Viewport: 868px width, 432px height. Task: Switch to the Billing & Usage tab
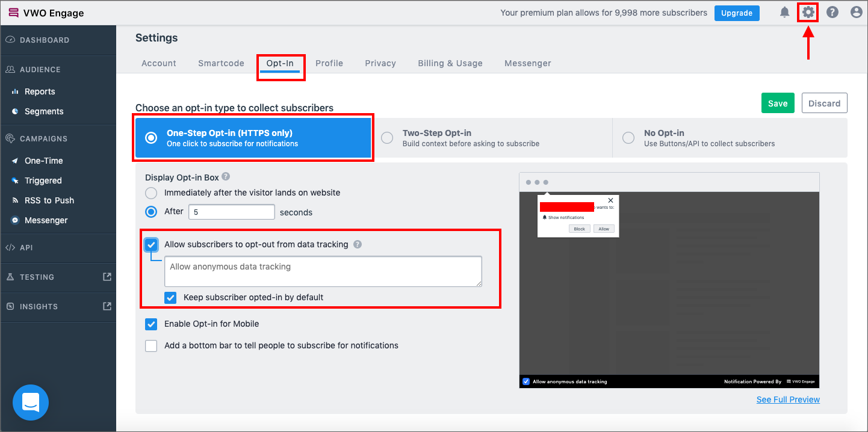450,63
